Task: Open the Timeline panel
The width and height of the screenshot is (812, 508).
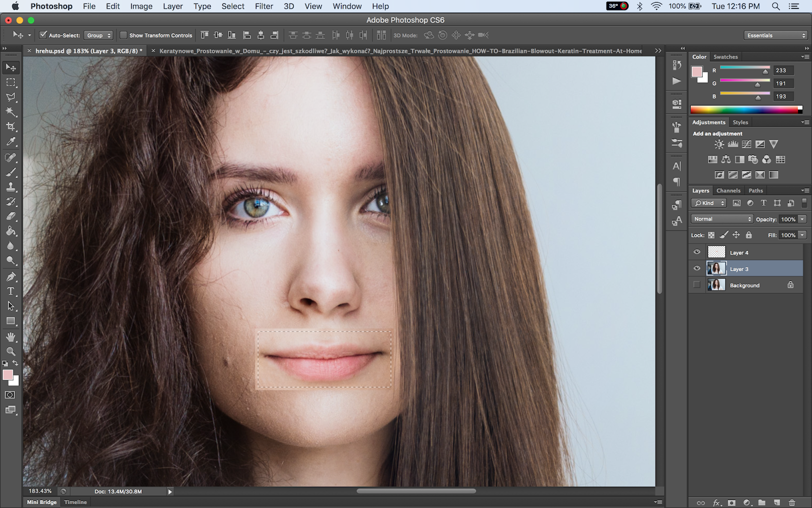Action: [75, 502]
